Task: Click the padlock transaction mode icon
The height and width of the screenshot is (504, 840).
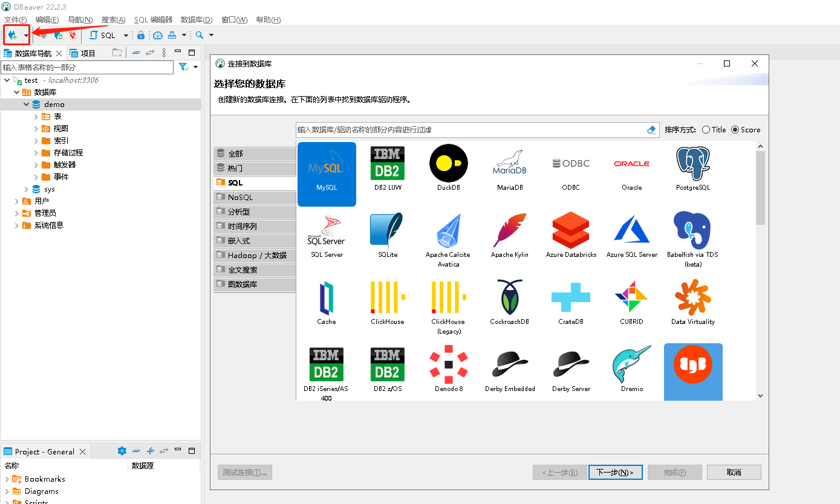Action: (141, 35)
